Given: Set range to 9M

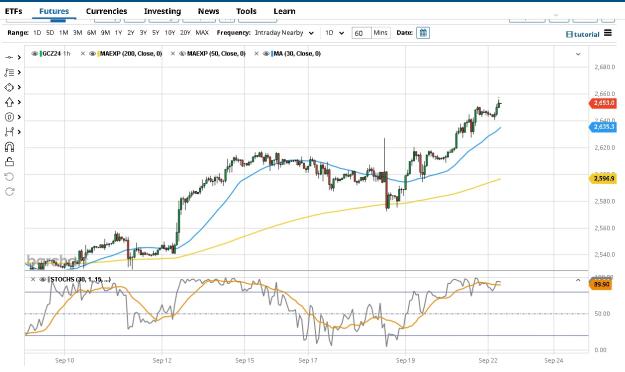Looking at the screenshot, I should pos(105,33).
